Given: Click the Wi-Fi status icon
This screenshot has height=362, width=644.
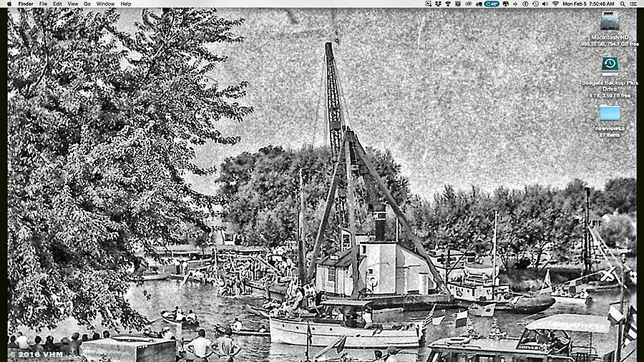Looking at the screenshot, I should (555, 4).
